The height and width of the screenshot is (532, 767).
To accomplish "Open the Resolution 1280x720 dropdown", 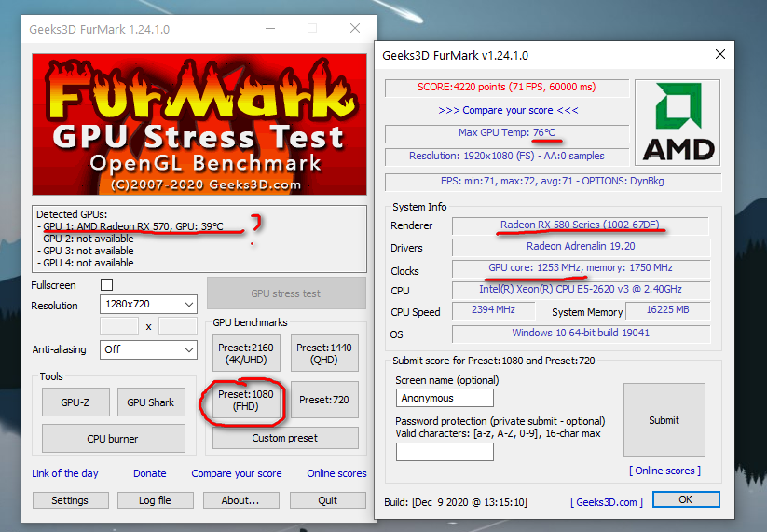I will [x=148, y=304].
